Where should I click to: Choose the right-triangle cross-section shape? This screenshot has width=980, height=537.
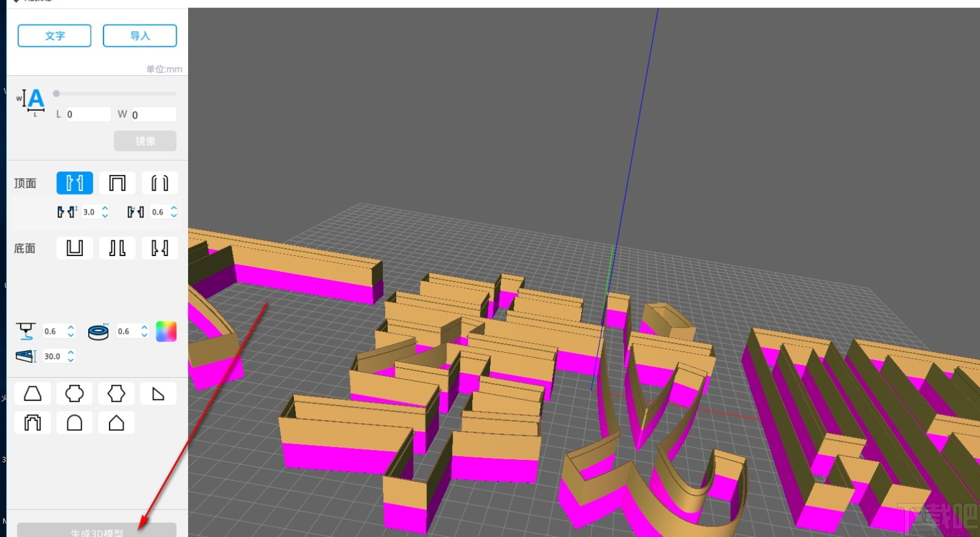[x=158, y=393]
